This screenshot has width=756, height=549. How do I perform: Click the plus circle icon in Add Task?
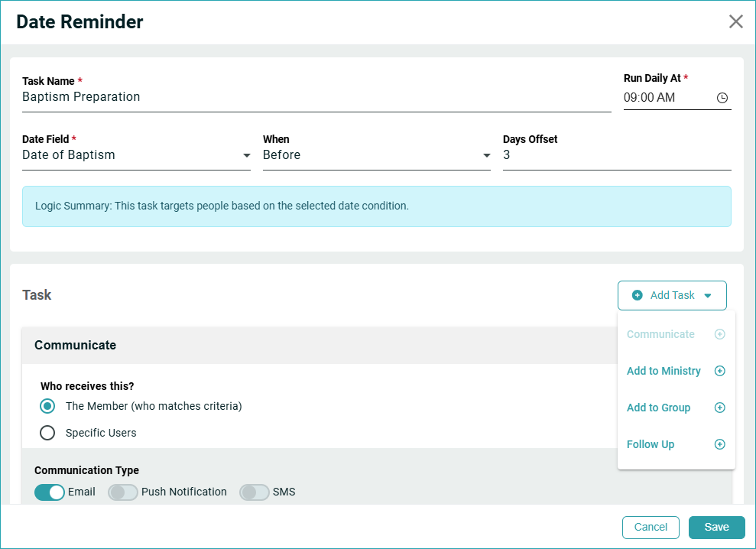click(638, 295)
